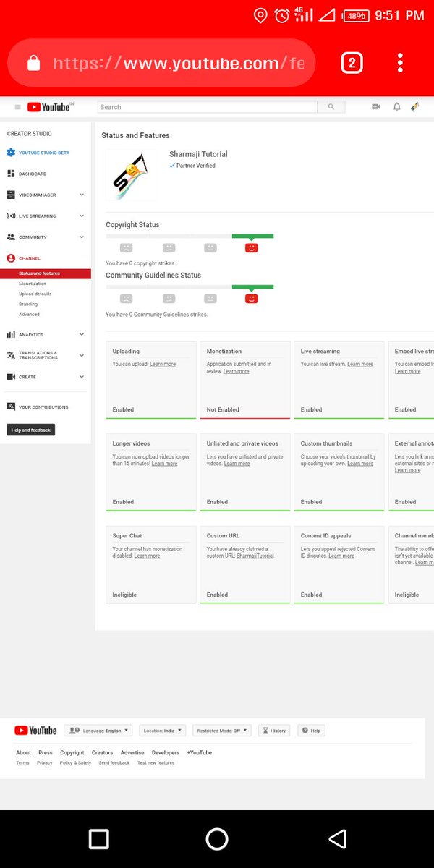Open the browser three-dot menu
Viewport: 434px width, 868px height.
tap(400, 63)
